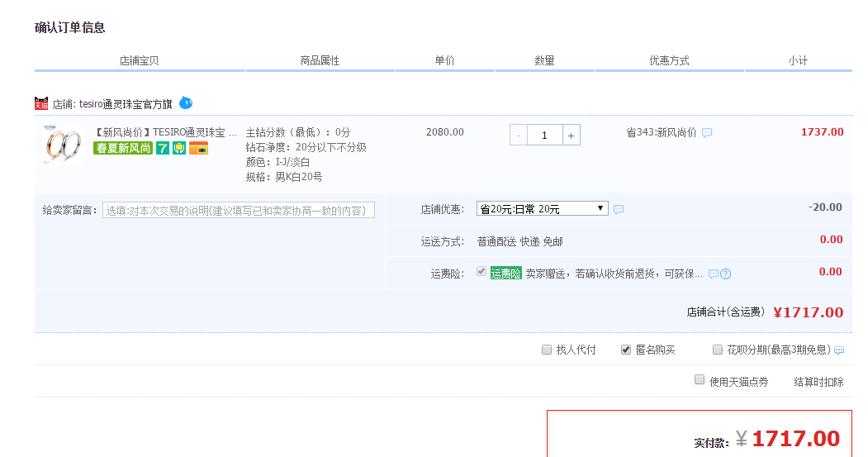
Task: Click the 数量 column header
Action: (x=545, y=60)
